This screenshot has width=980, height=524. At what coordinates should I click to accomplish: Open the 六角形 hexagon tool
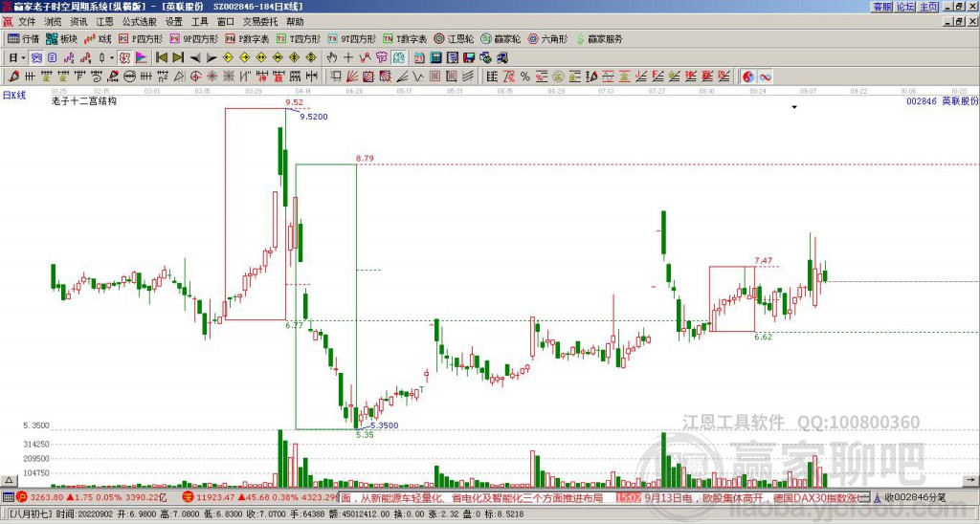coord(547,38)
